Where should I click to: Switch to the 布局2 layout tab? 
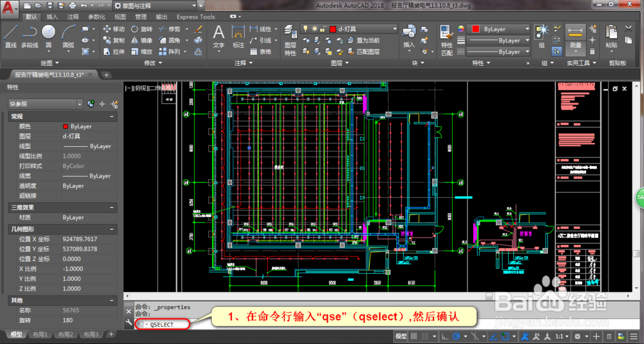(66, 334)
